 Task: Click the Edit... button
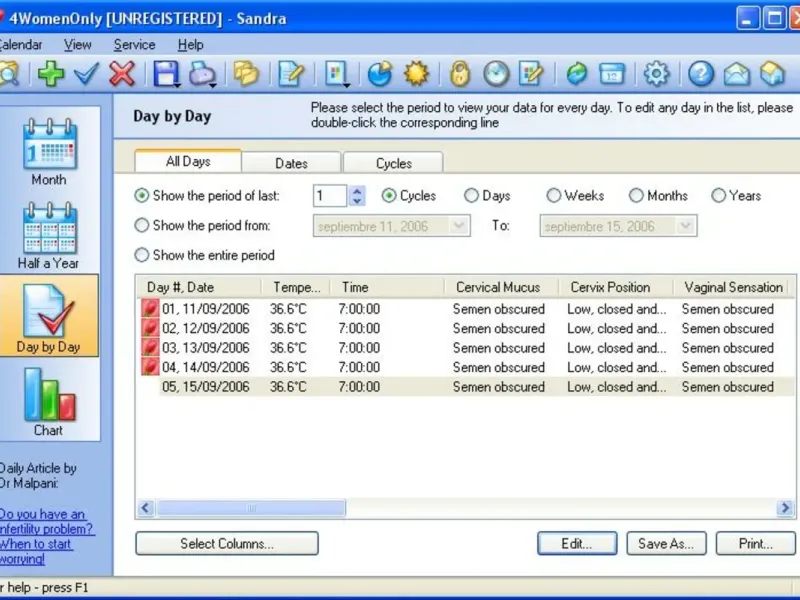[577, 543]
